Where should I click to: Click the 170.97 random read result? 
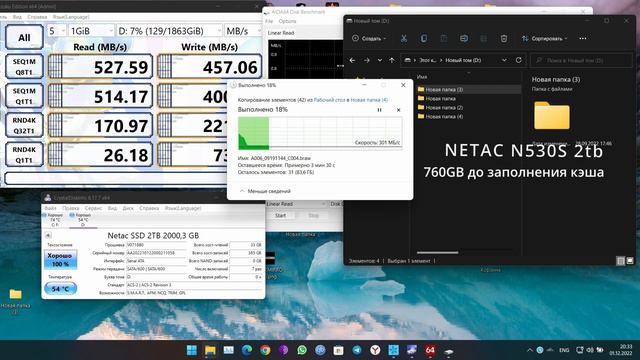(x=100, y=125)
